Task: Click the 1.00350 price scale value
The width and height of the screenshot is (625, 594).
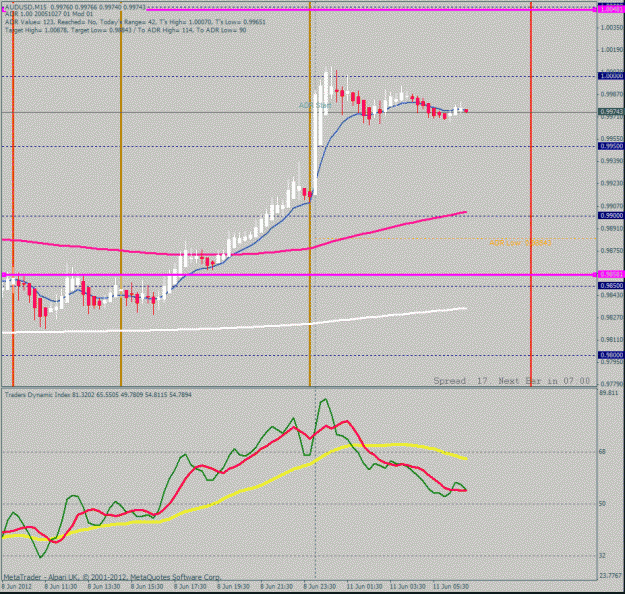Action: tap(612, 28)
